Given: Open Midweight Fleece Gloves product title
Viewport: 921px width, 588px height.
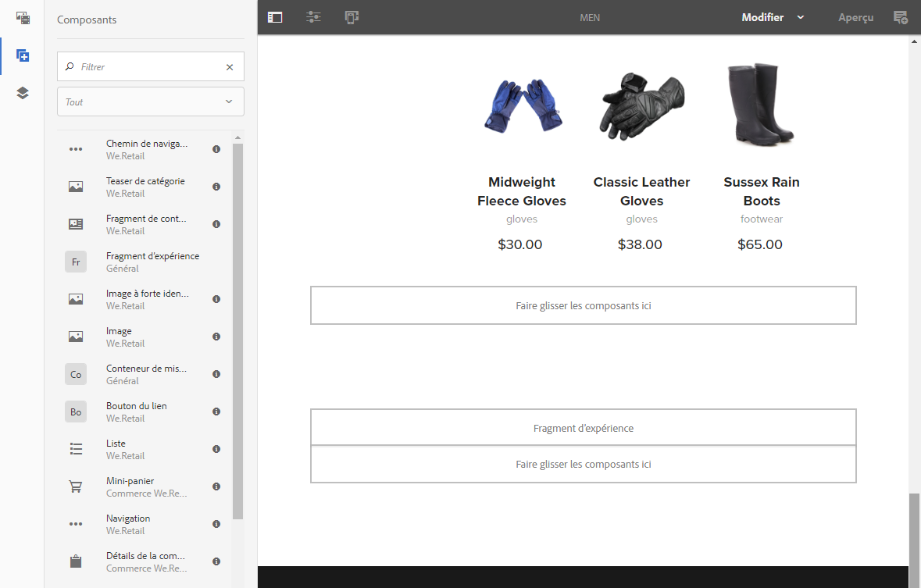Looking at the screenshot, I should point(522,191).
